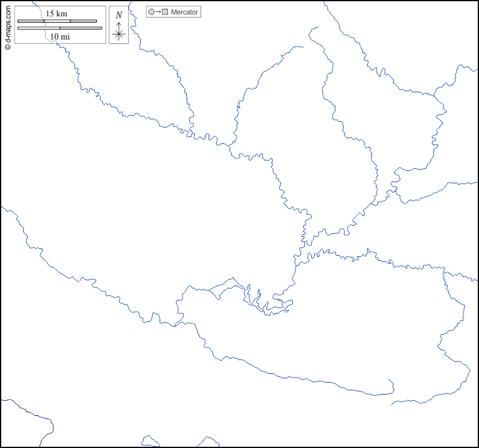Click the star at the north arrow base
The image size is (479, 448).
pos(119,35)
